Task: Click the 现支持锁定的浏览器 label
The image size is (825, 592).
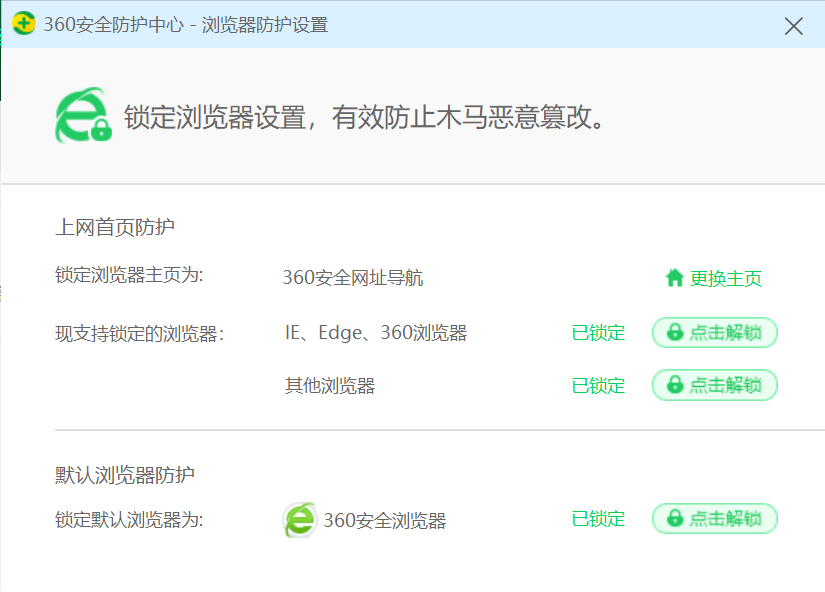Action: (x=140, y=334)
